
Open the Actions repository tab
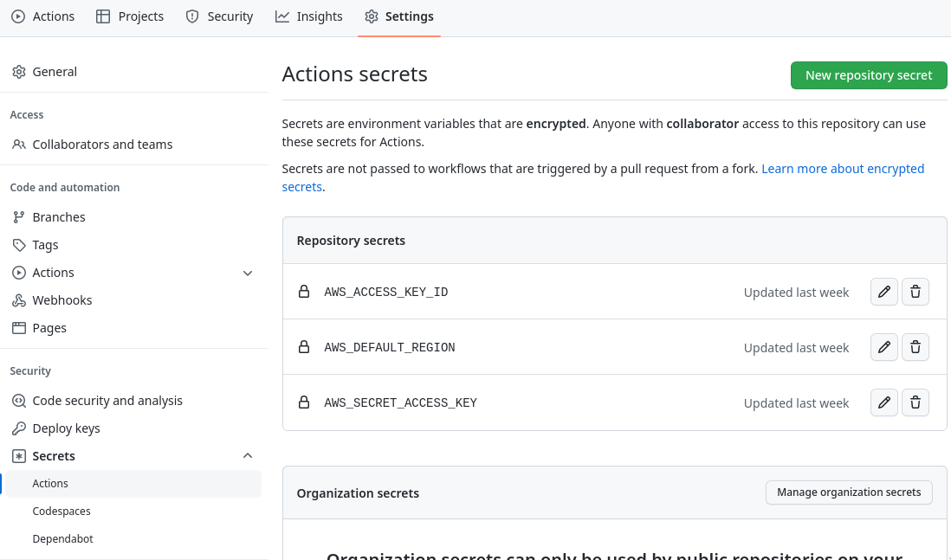pos(43,16)
